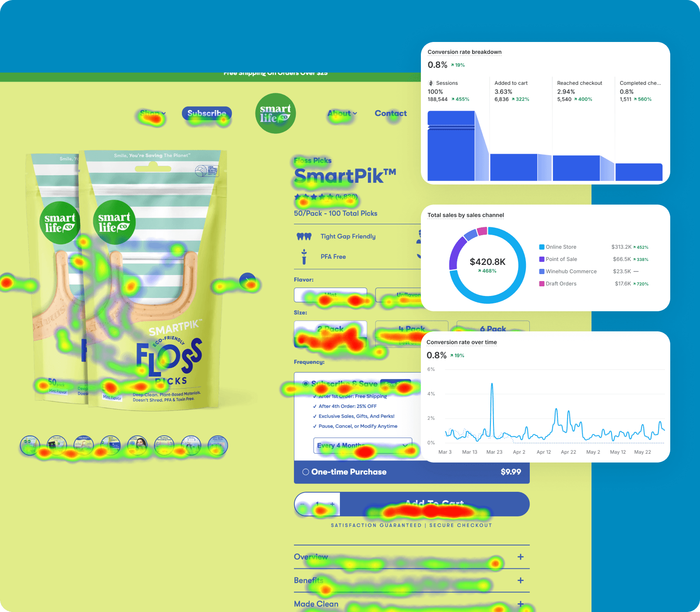Choose the Mint flavor option
The image size is (700, 612).
330,295
